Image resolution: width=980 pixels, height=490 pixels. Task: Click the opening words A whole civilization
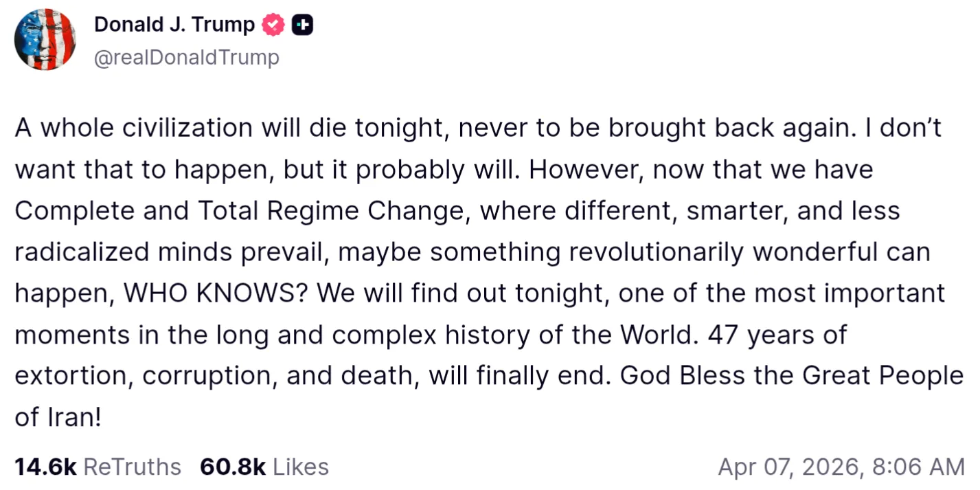coord(133,129)
